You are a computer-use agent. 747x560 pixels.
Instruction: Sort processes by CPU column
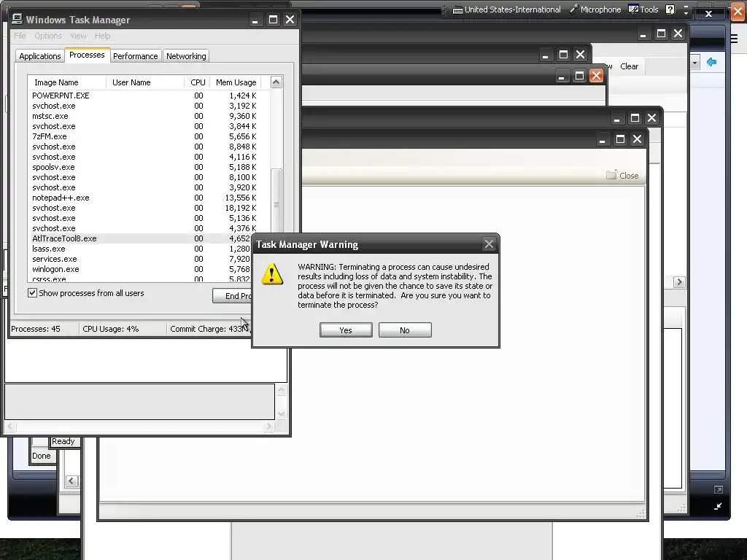(197, 82)
